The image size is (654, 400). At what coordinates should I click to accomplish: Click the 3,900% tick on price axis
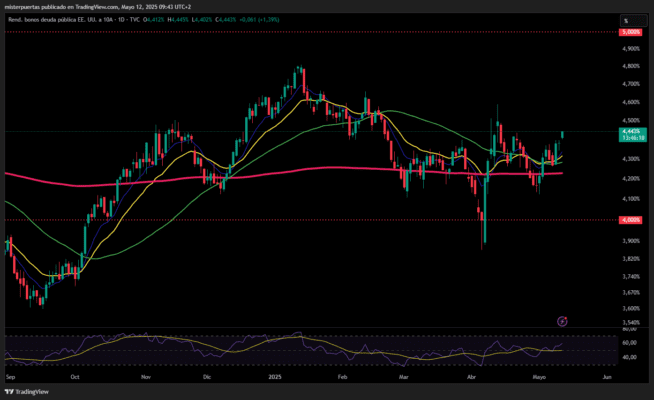pyautogui.click(x=630, y=240)
